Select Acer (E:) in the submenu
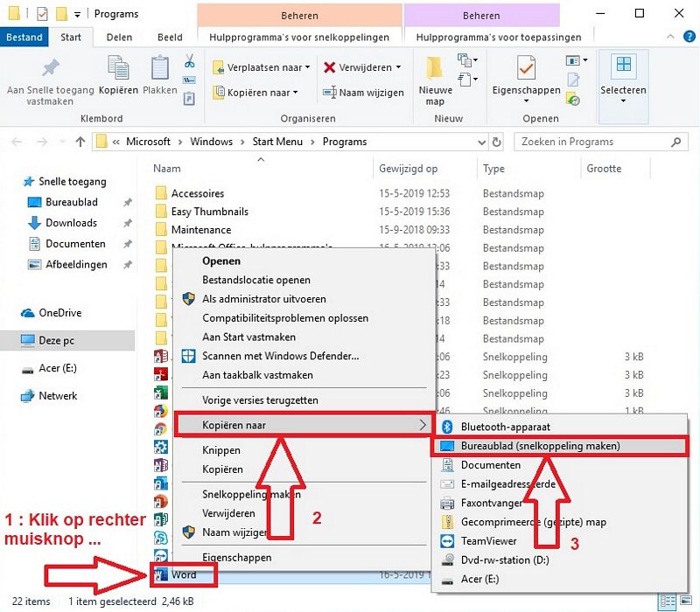 (559, 580)
